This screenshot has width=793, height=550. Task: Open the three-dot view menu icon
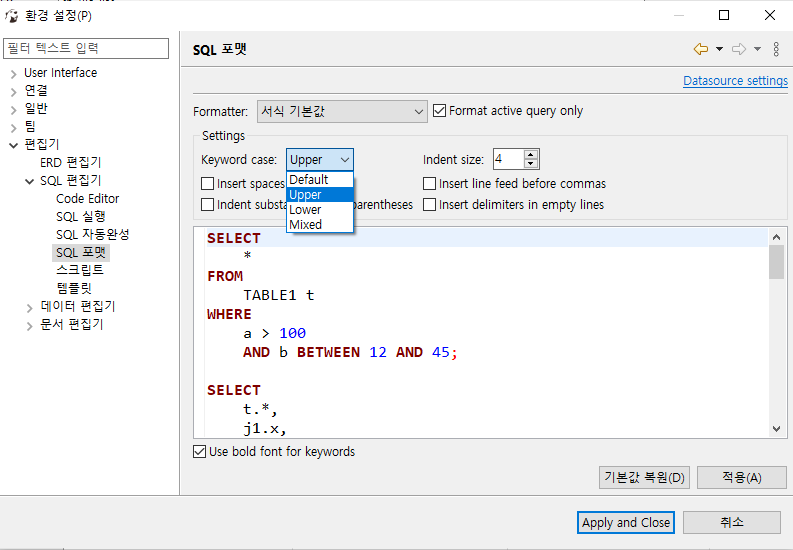776,49
